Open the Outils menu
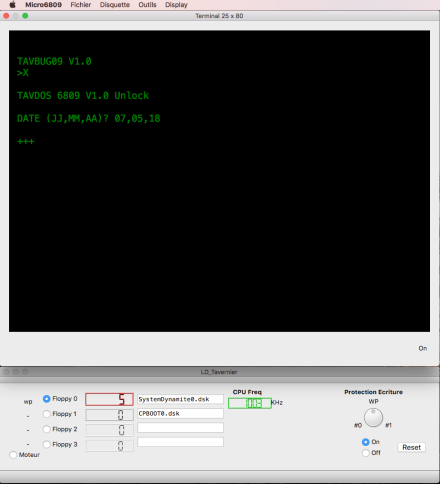This screenshot has height=484, width=440. coord(147,5)
